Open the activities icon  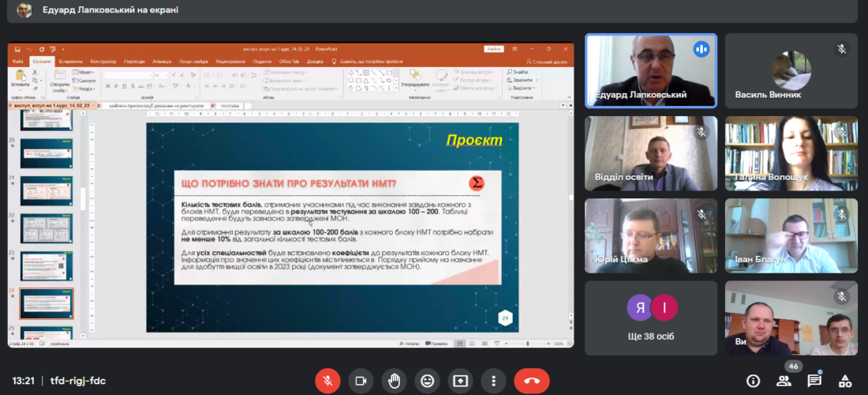click(x=845, y=381)
